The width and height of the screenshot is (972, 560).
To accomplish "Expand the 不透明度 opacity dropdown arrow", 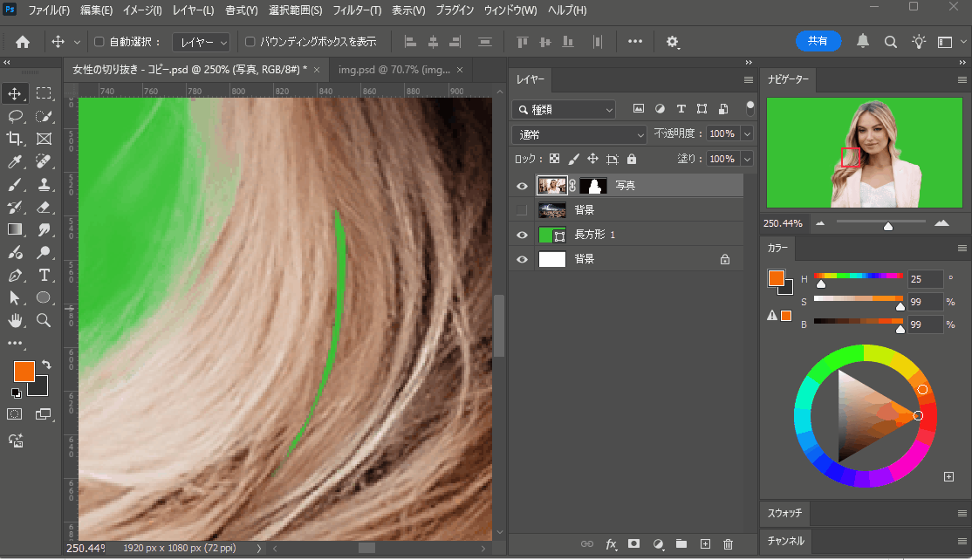I will 747,134.
